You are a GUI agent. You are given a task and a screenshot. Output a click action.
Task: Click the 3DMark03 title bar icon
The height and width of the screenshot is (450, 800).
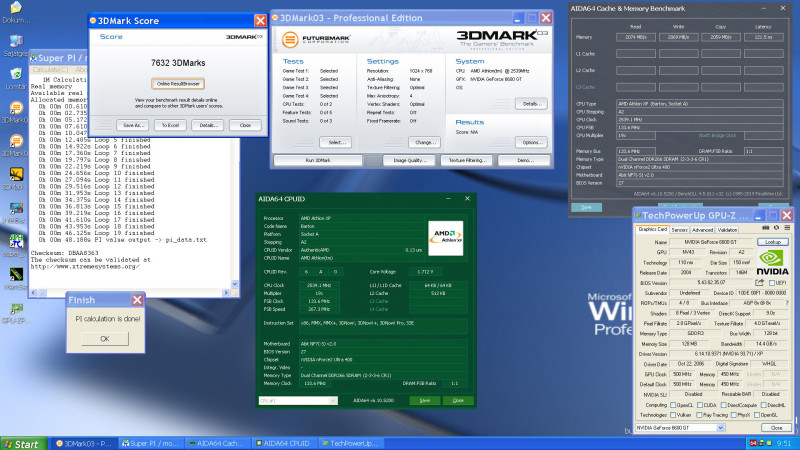(x=275, y=18)
